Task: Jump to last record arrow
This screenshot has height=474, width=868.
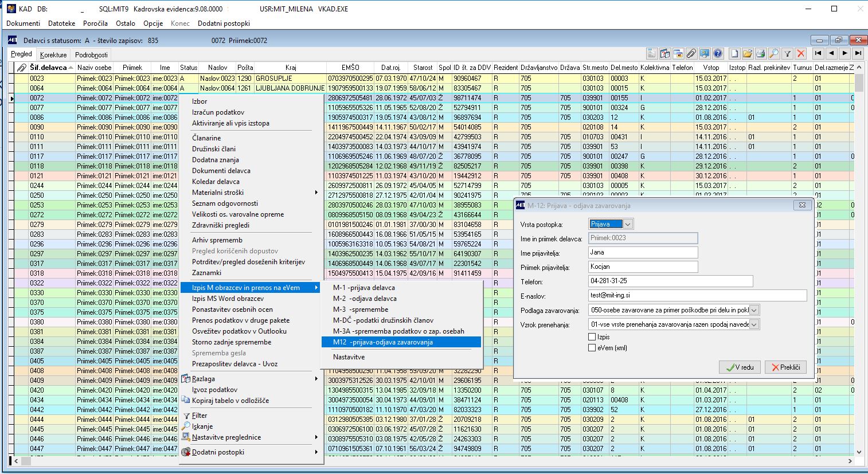Action: pos(858,53)
